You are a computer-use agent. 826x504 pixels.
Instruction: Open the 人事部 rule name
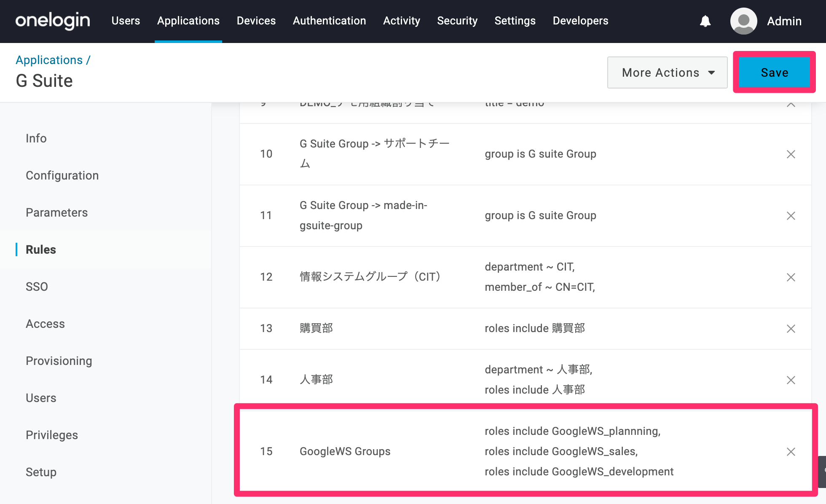(x=316, y=380)
